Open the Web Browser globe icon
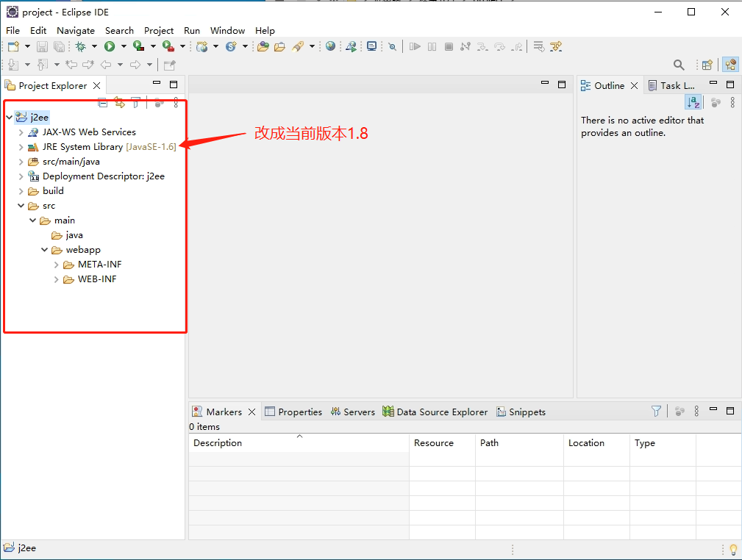 pos(331,46)
